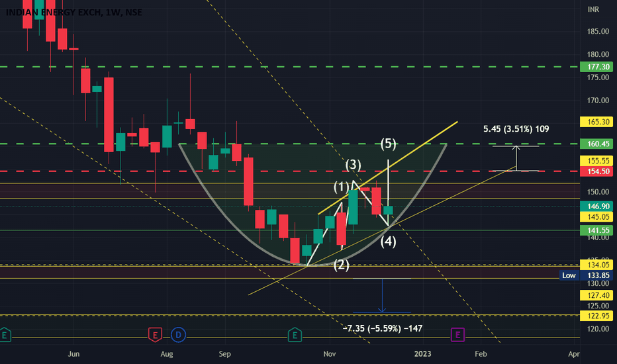617x364 pixels.
Task: Click the 134.05 yellow price label
Action: (596, 265)
